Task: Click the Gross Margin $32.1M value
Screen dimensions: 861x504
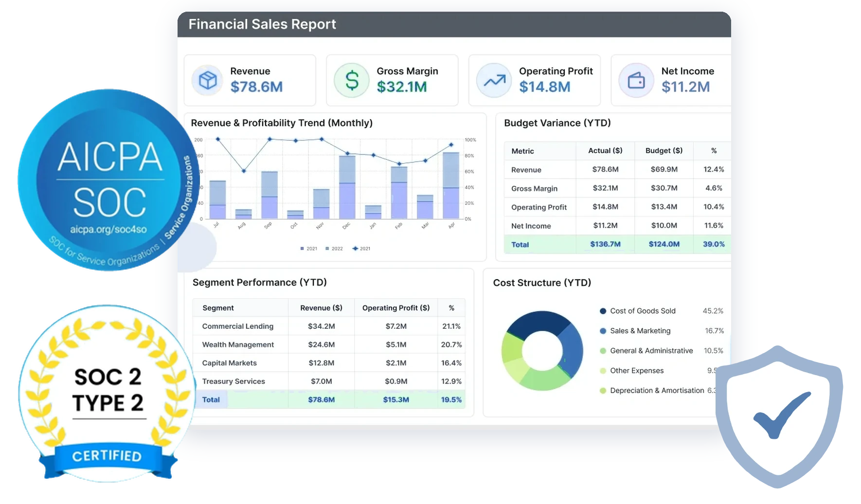Action: point(402,87)
